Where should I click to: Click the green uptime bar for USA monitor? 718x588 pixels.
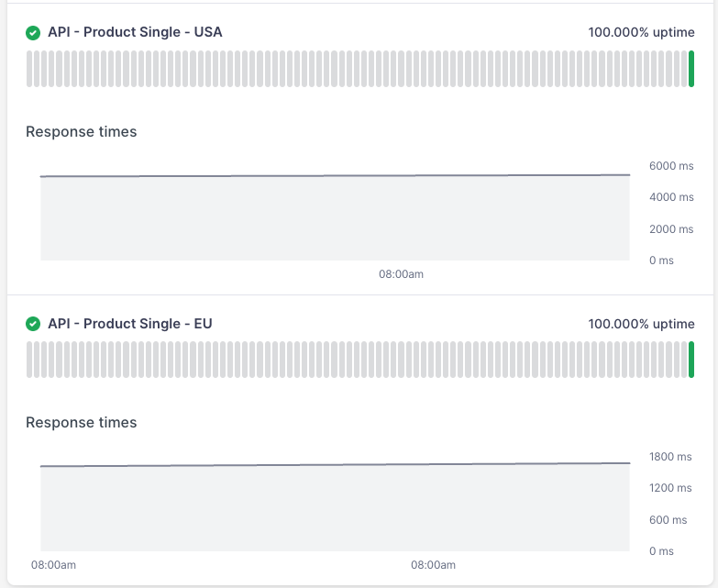point(691,69)
